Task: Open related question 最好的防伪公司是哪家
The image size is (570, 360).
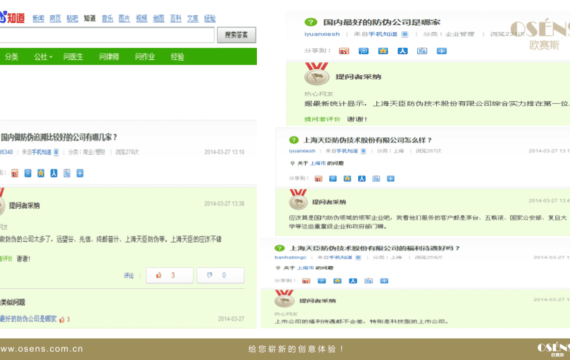Action: [x=28, y=319]
